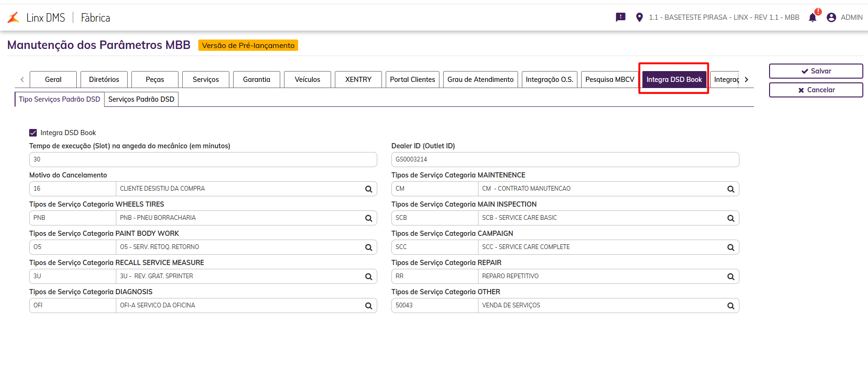Click the SCB code field for MAIN INSPECTION

click(435, 218)
